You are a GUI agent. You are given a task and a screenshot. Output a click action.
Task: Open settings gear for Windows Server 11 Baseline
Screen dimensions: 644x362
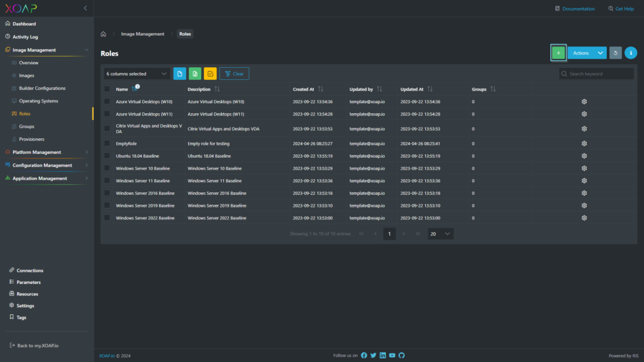584,180
